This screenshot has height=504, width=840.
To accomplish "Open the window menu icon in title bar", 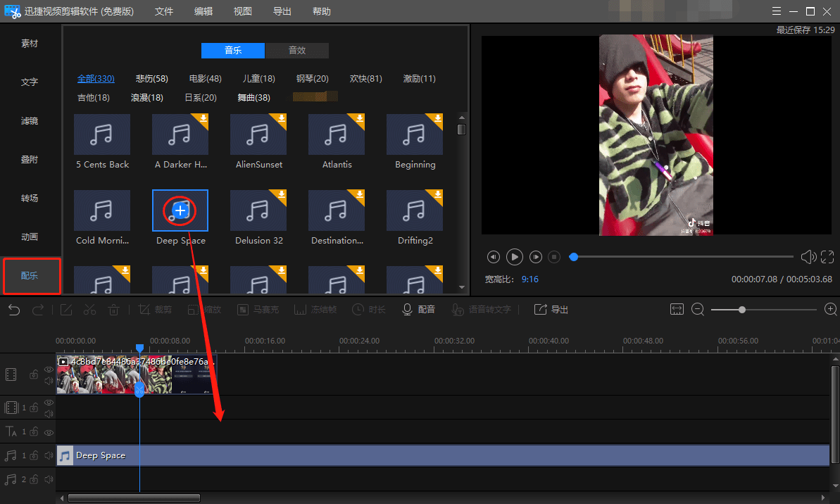I will [777, 11].
